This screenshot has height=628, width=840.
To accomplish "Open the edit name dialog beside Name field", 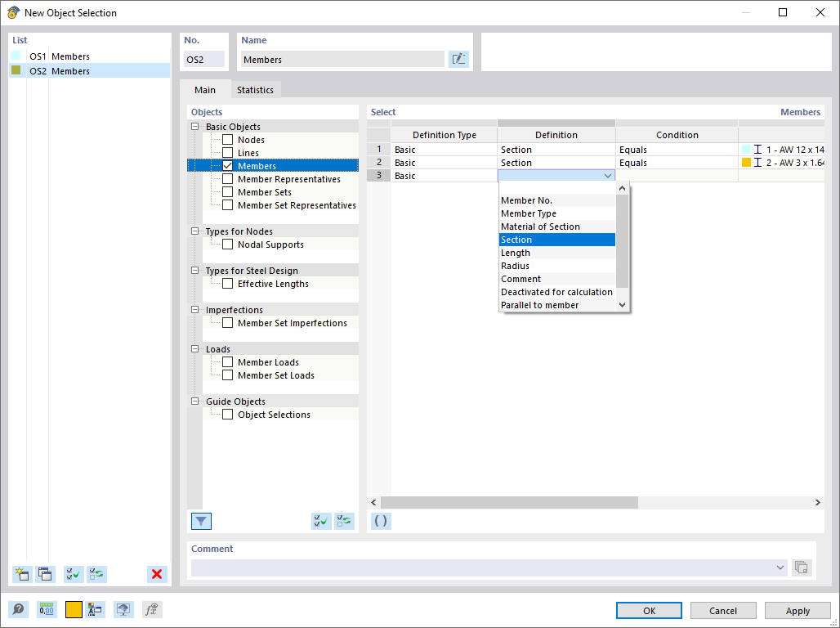I will pyautogui.click(x=458, y=58).
